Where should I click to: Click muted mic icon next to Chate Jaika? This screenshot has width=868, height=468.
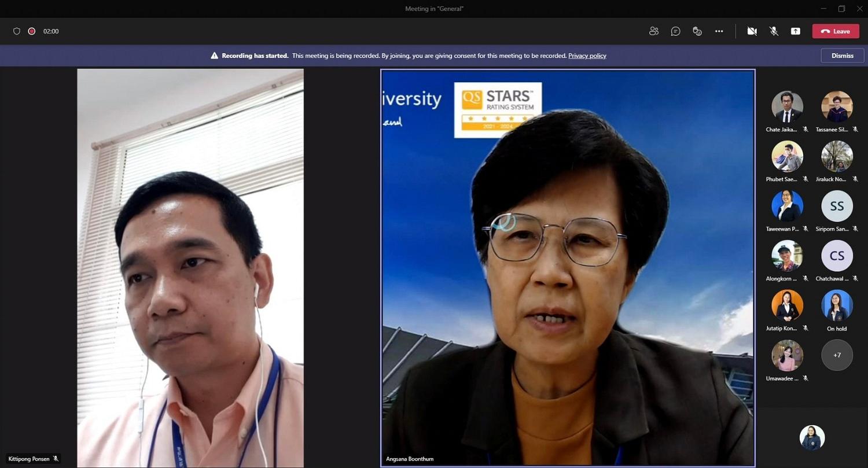coord(806,130)
